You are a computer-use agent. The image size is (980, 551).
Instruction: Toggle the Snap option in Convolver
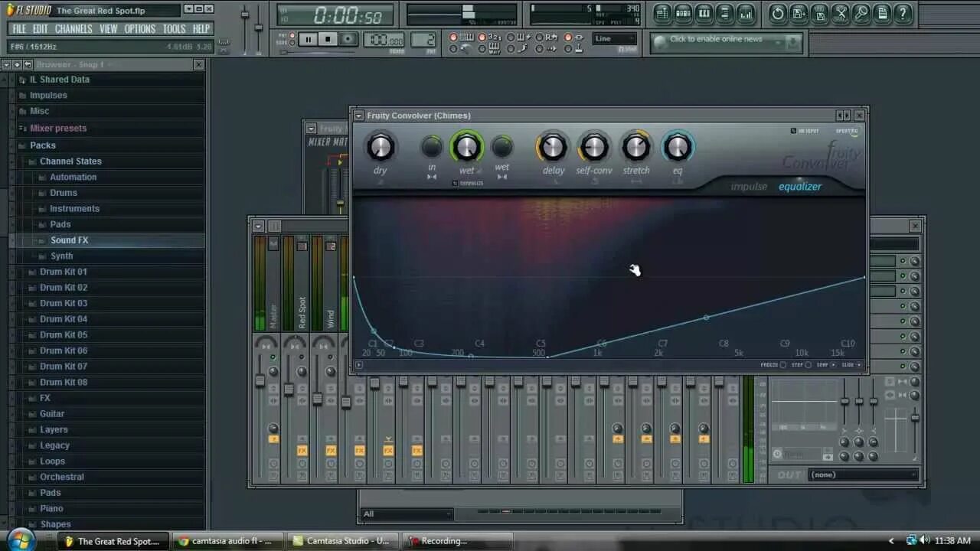(x=832, y=365)
